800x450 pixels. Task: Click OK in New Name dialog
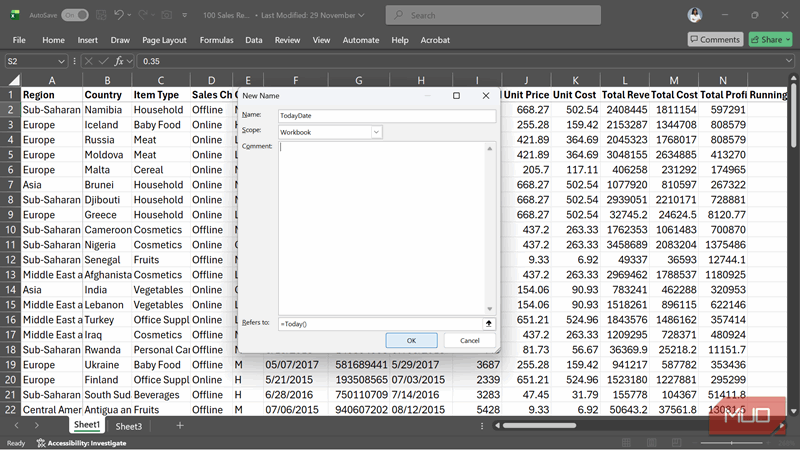pyautogui.click(x=411, y=340)
